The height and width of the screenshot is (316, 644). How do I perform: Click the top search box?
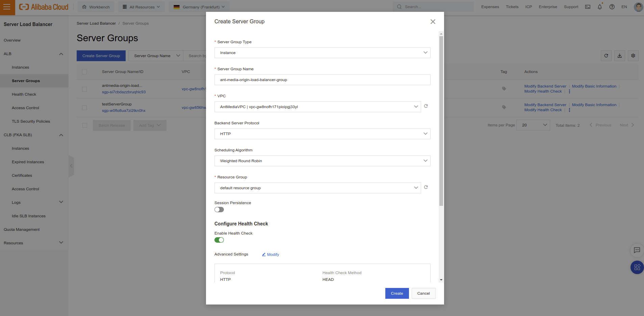tap(433, 7)
